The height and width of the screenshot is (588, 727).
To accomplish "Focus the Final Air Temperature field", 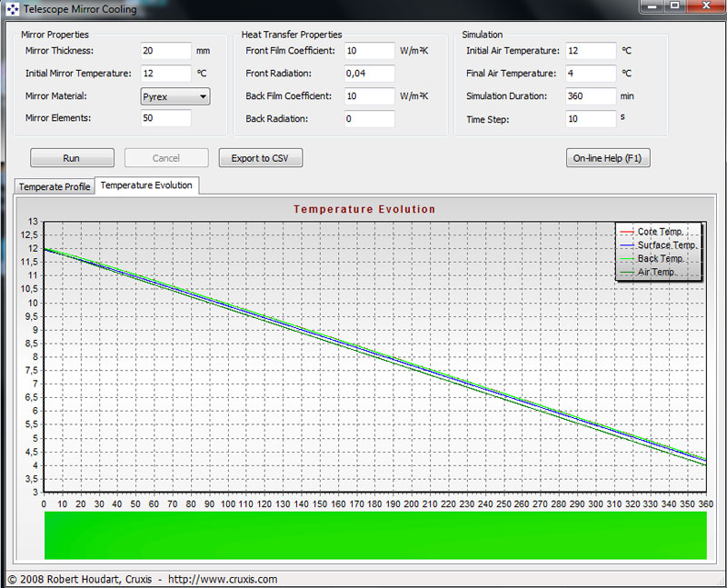I will (x=591, y=74).
